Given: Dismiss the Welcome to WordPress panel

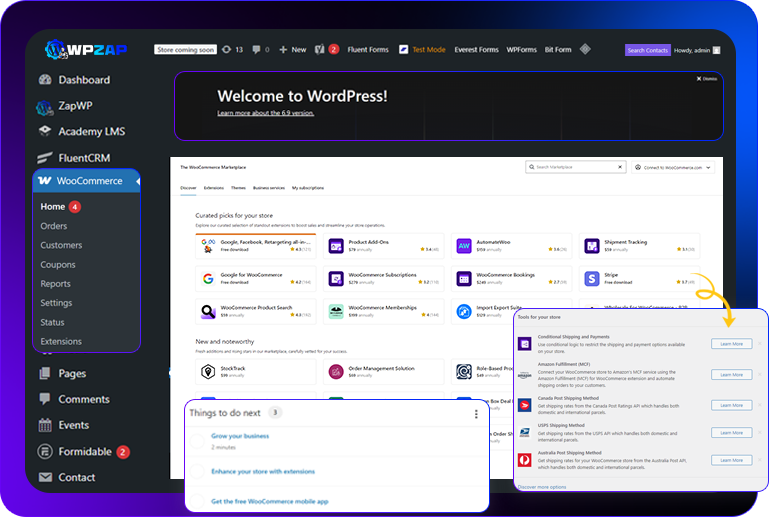Looking at the screenshot, I should tap(707, 78).
